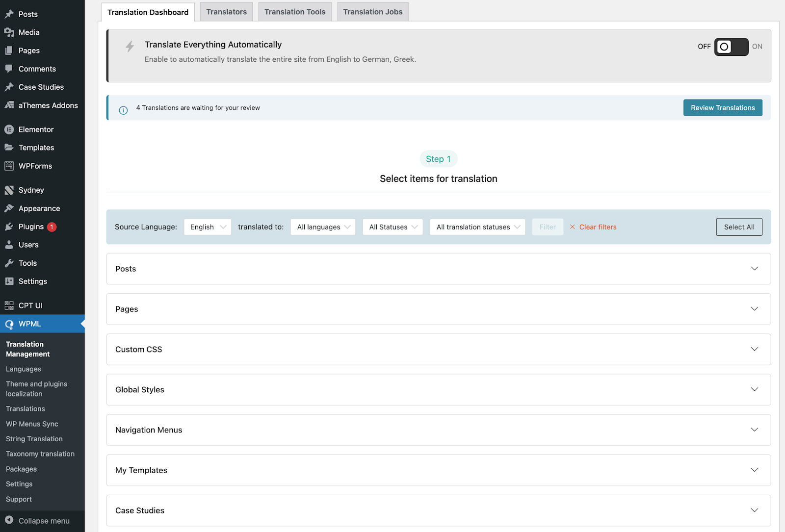
Task: Open Support submenu item
Action: point(19,499)
